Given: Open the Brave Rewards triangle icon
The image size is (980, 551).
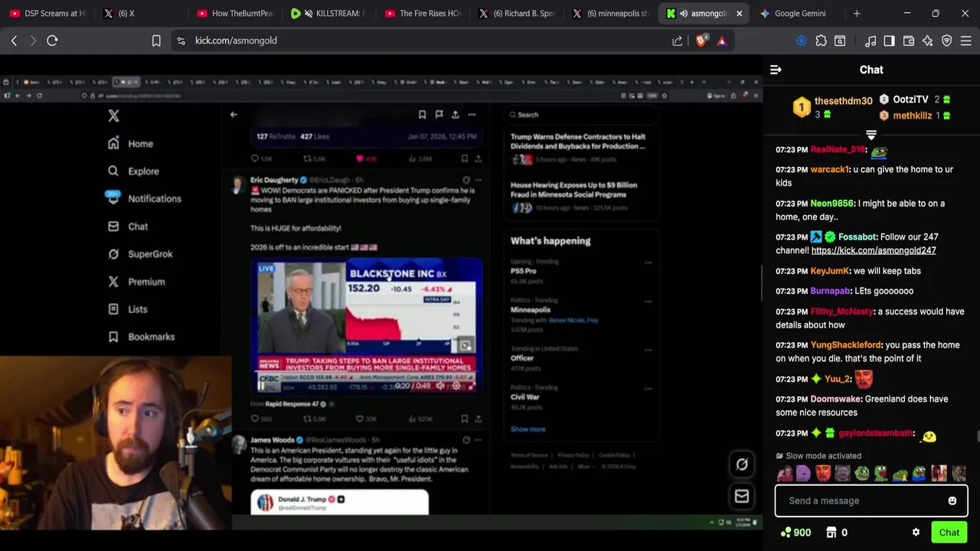Looking at the screenshot, I should click(722, 41).
